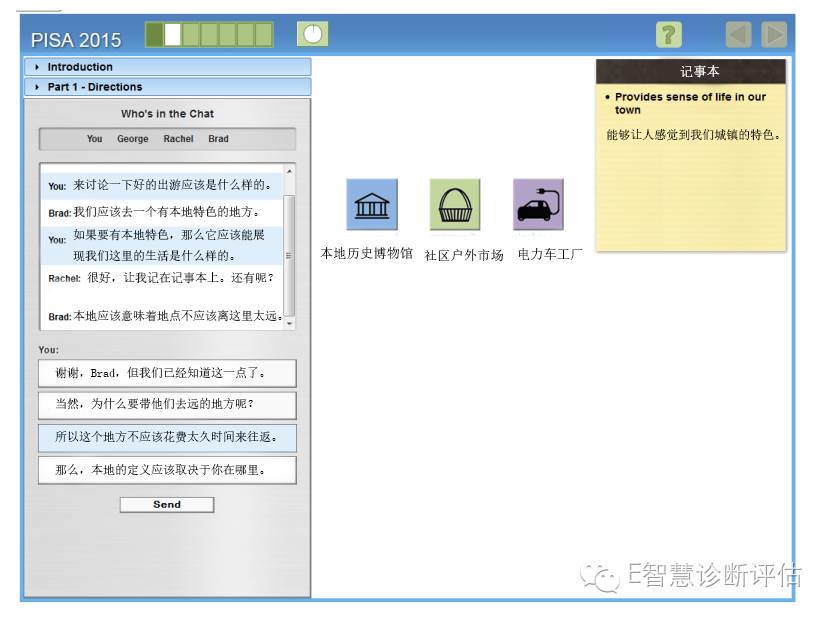Image resolution: width=830 pixels, height=617 pixels.
Task: Click the PISA 2015 title
Action: 76,40
